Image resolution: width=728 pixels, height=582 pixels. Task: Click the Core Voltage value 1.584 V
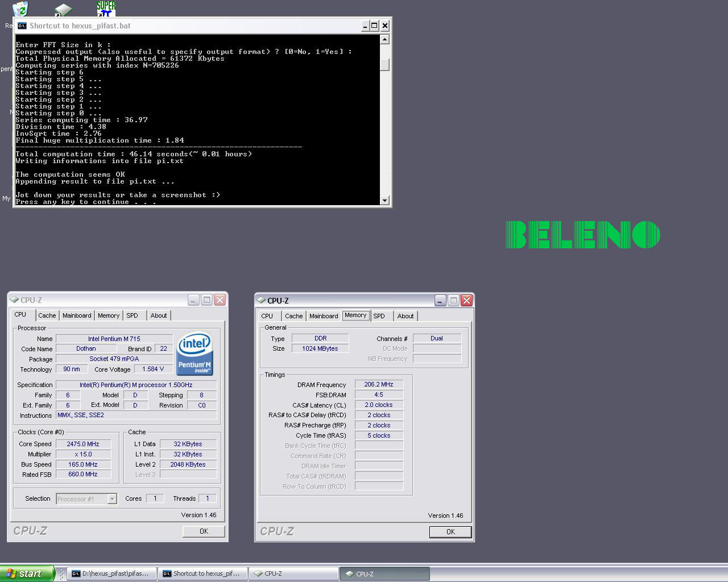153,369
